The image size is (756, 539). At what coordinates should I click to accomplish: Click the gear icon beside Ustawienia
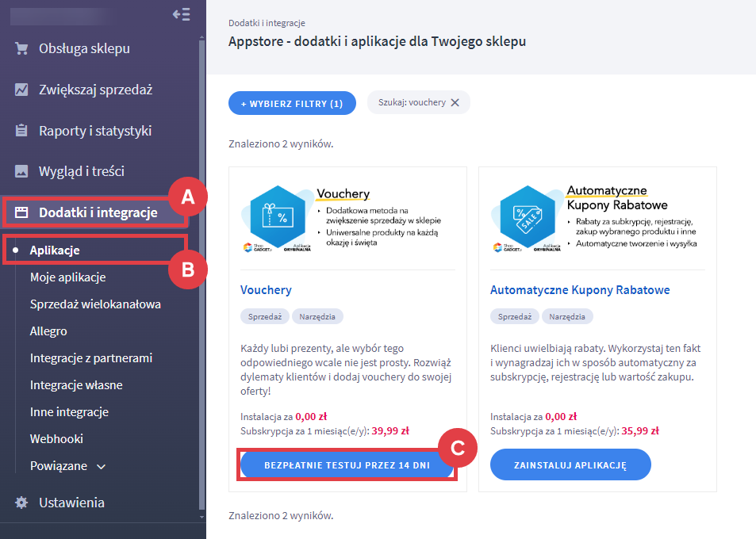(21, 503)
